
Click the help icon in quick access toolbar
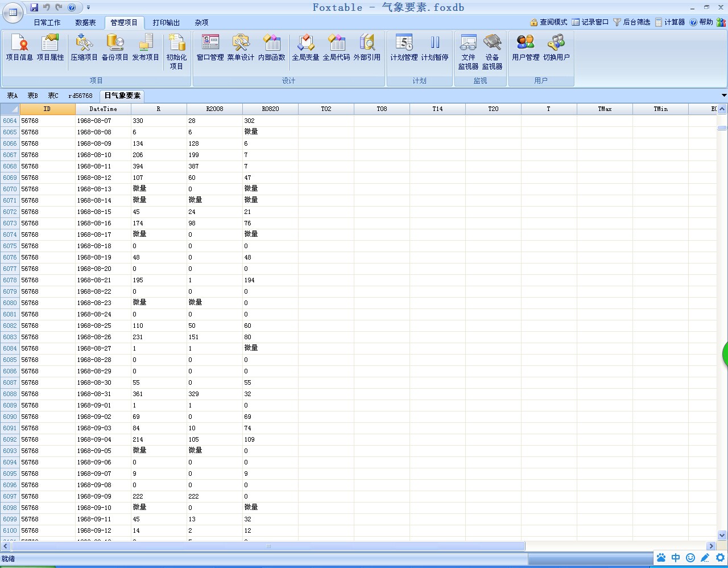pyautogui.click(x=72, y=7)
